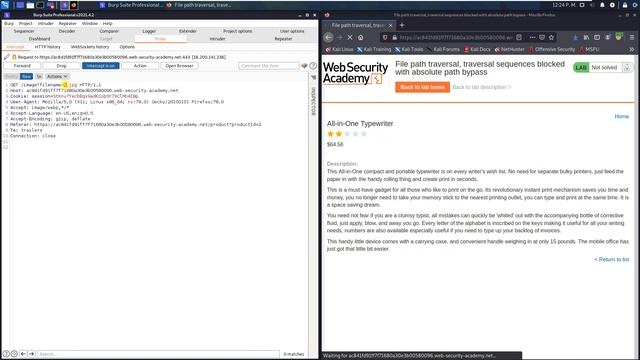Click the lock screen icon in tray

pos(625,5)
